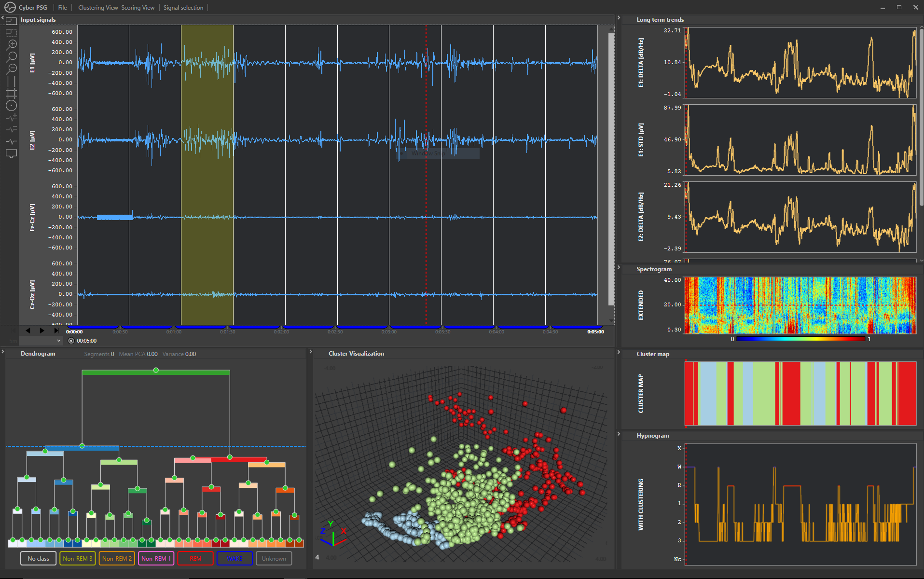The width and height of the screenshot is (924, 579).
Task: Click the vertical cursor lines tool
Action: point(12,81)
